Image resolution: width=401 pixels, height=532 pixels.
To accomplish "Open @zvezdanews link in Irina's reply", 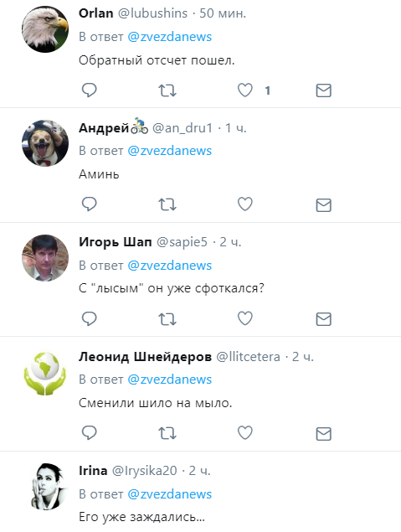I will (169, 494).
